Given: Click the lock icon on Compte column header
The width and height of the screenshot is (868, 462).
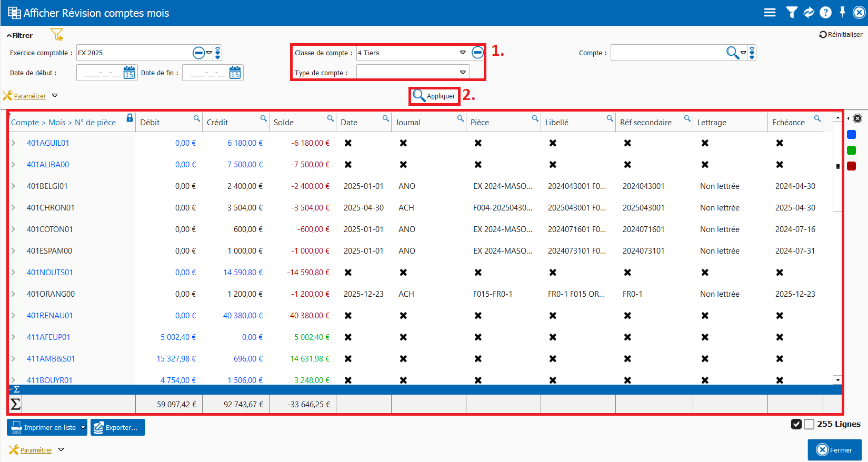Looking at the screenshot, I should (129, 118).
